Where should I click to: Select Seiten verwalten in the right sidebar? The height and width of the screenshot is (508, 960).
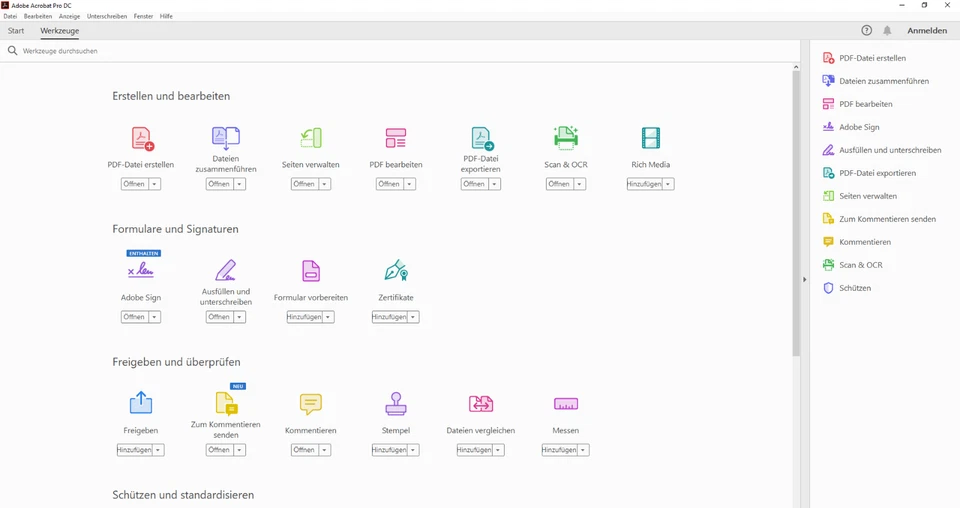[859, 196]
